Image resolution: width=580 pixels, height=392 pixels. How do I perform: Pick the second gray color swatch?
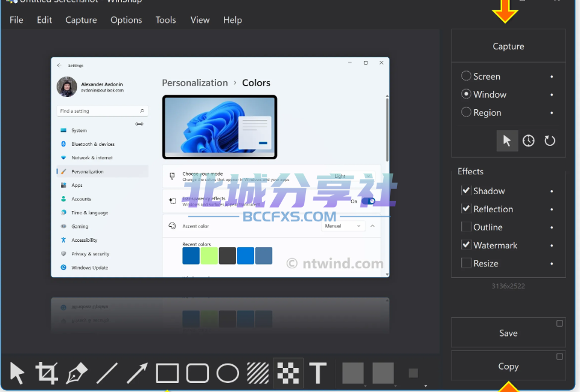(x=383, y=373)
